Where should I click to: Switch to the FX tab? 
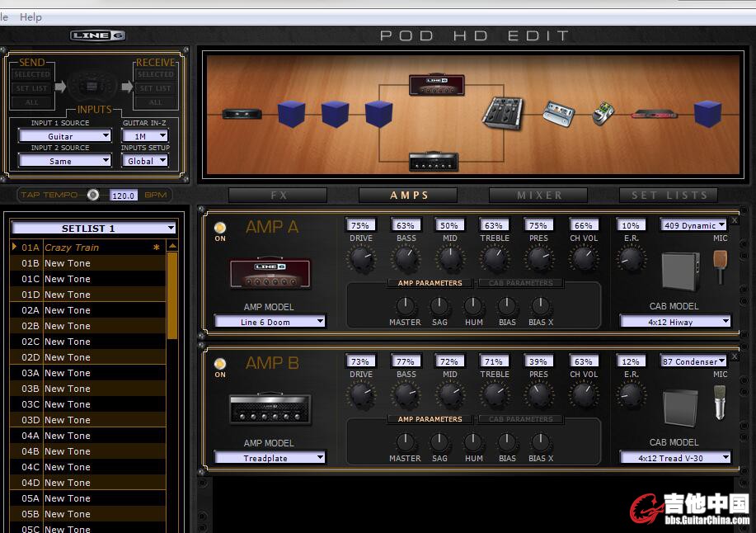[x=278, y=196]
